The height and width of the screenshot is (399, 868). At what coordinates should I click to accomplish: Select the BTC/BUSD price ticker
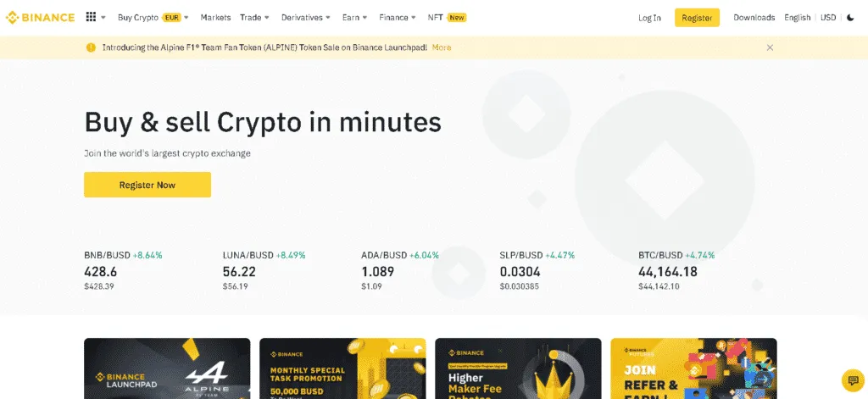pyautogui.click(x=676, y=270)
